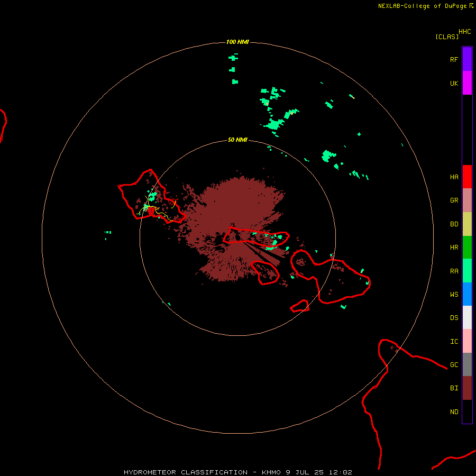The image size is (476, 476).
Task: Click the "50 NMI" range ring label
Action: [x=237, y=140]
